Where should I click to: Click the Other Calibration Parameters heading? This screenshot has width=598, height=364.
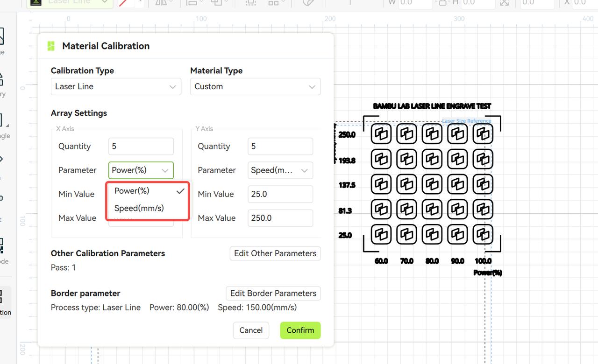[108, 253]
